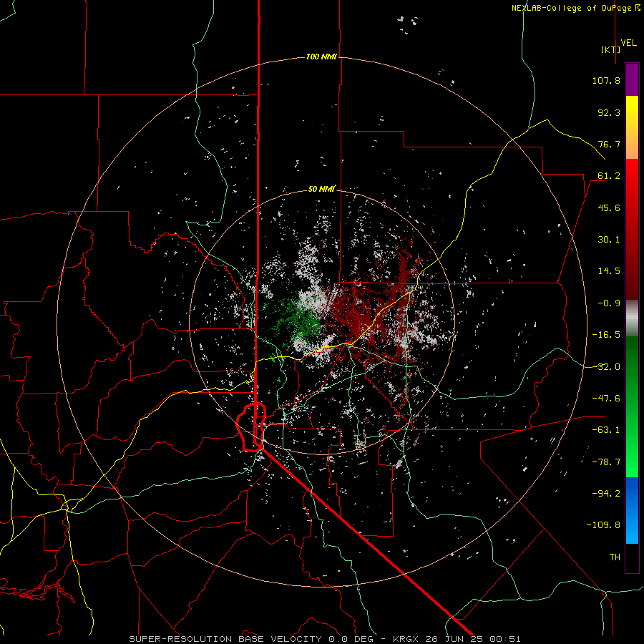Click the 107.8 legend value

coord(606,80)
